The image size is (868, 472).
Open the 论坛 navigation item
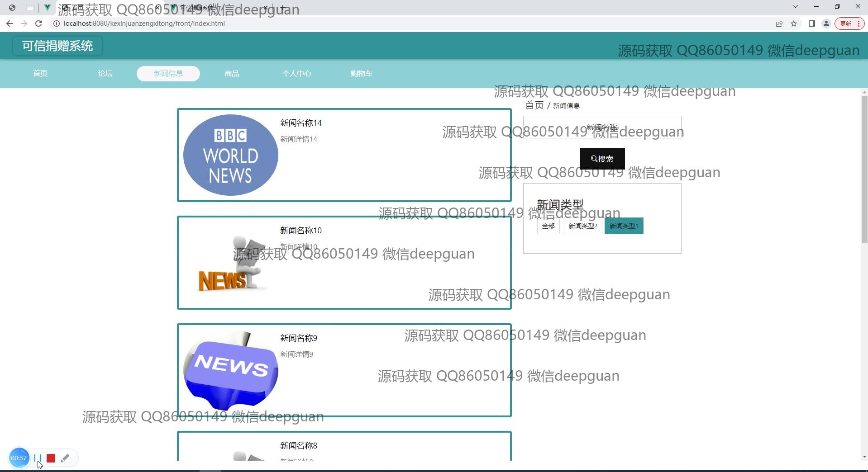point(105,73)
